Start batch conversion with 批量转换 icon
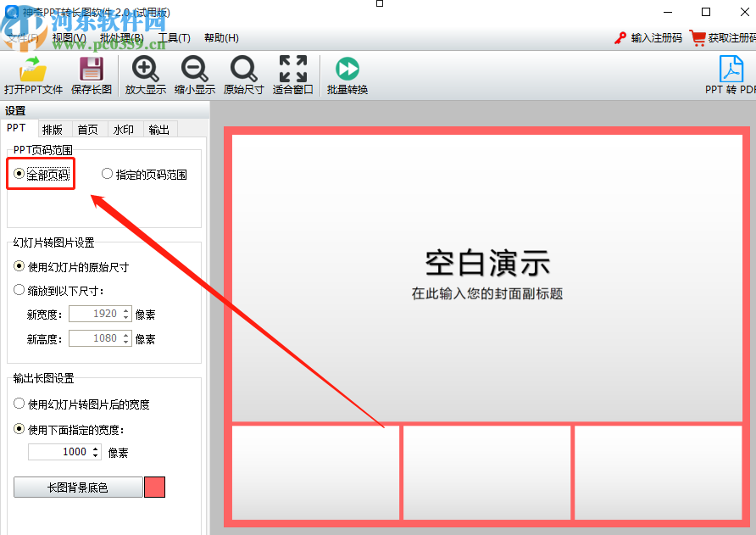 (x=347, y=75)
